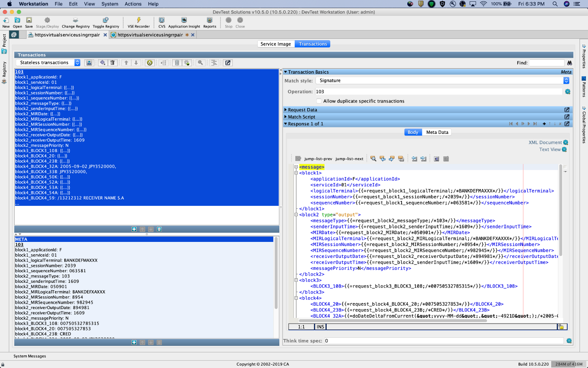Collapse the block4 XML node

pos(296,298)
